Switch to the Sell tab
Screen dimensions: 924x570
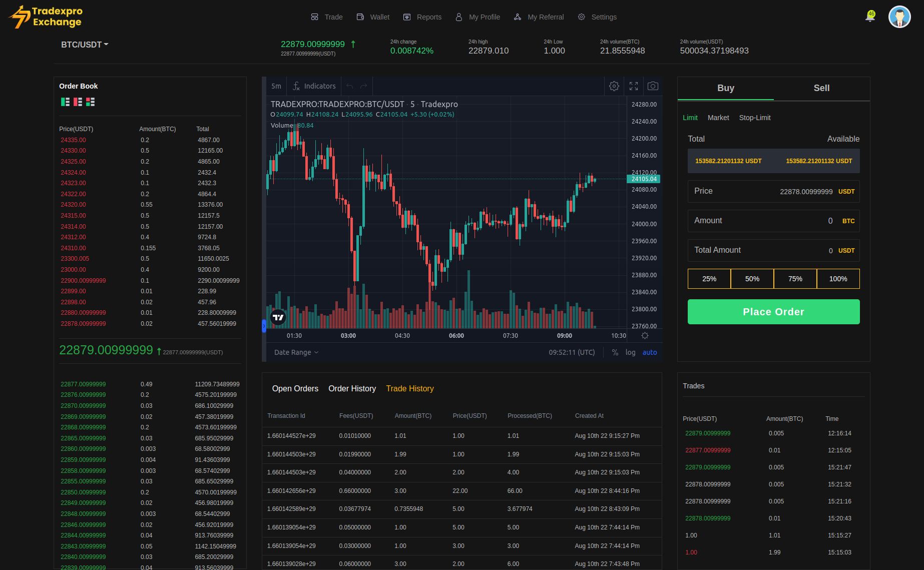pos(821,88)
